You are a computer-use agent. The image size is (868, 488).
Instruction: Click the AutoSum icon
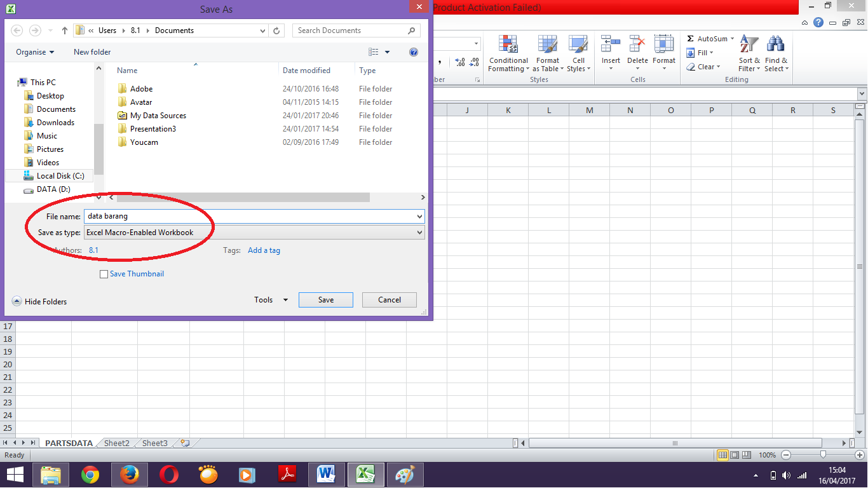(691, 38)
